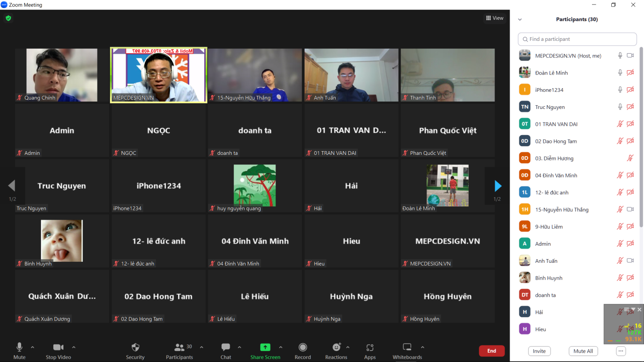Screen dimensions: 644x362
Task: Click the green meeting info shield icon
Action: coord(8,18)
